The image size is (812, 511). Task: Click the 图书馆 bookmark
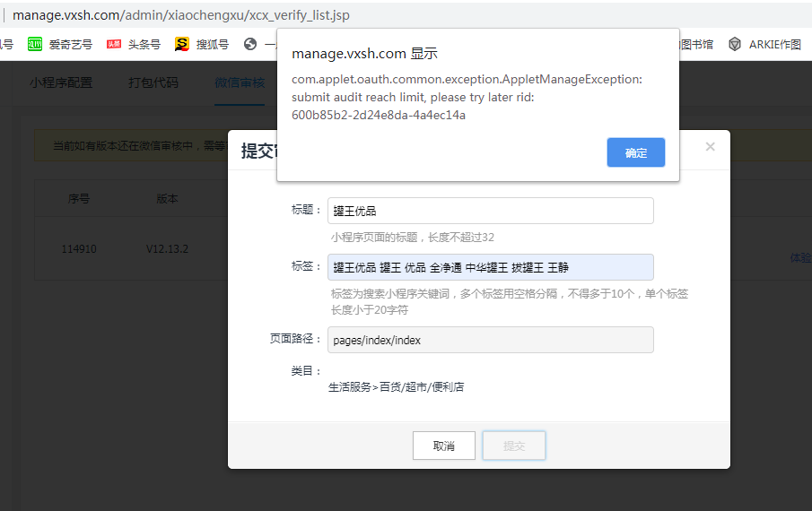click(x=696, y=44)
